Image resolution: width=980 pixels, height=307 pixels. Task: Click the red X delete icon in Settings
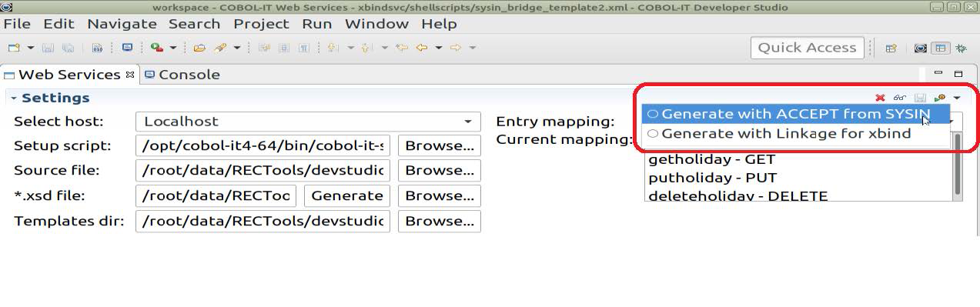pyautogui.click(x=880, y=98)
